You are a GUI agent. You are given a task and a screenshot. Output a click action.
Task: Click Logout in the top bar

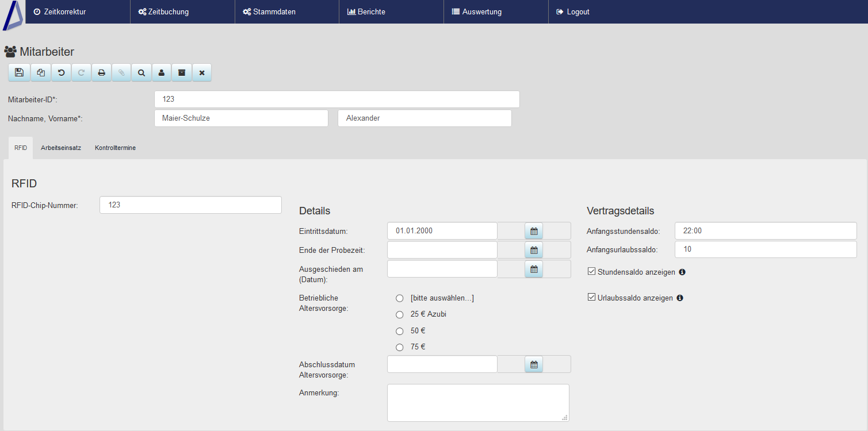coord(573,11)
